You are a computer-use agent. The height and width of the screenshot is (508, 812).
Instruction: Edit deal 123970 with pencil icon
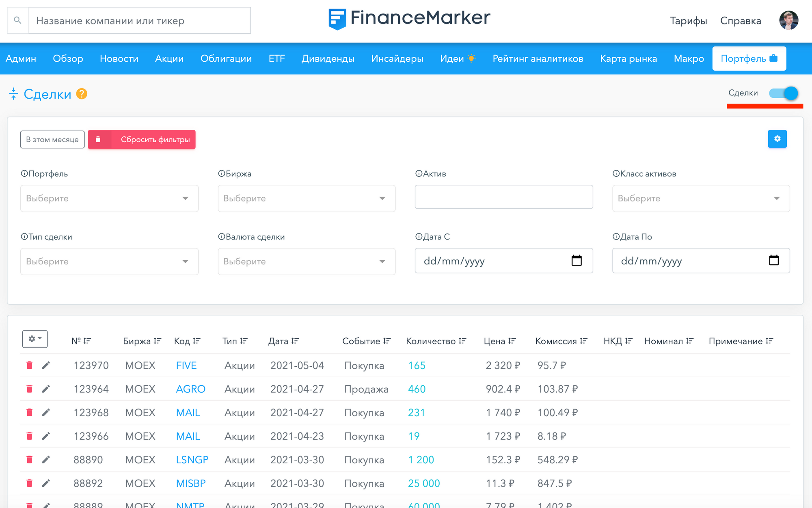46,365
